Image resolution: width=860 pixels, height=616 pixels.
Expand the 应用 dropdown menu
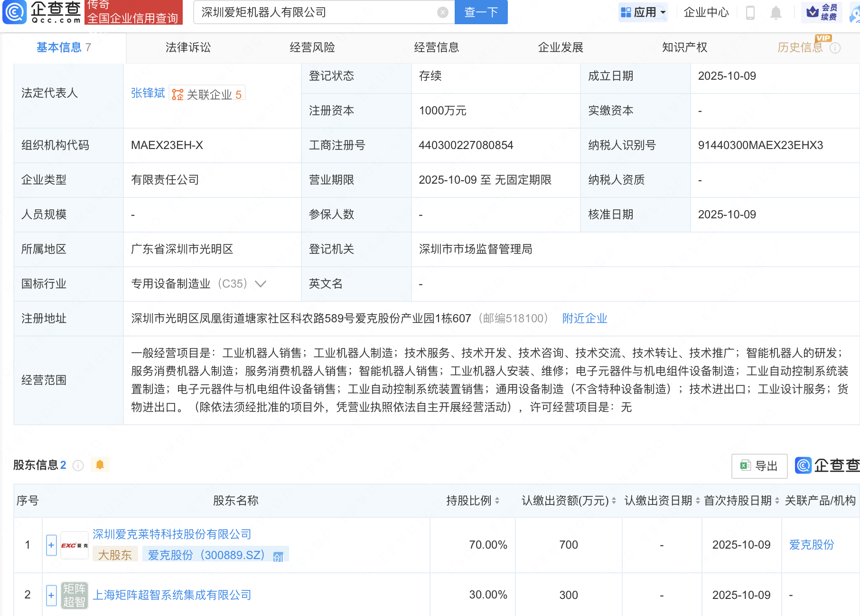point(643,12)
